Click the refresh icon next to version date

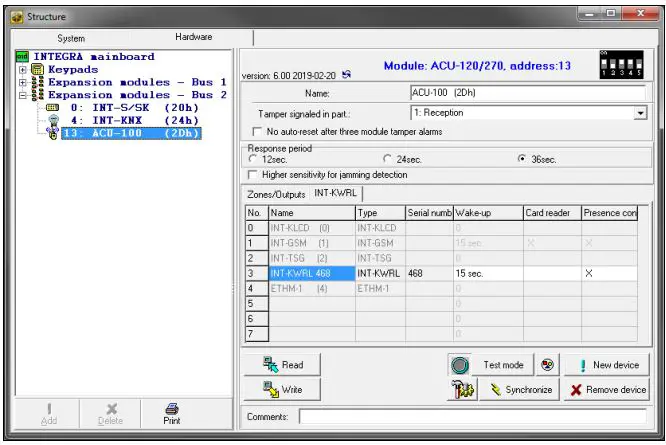coord(347,74)
